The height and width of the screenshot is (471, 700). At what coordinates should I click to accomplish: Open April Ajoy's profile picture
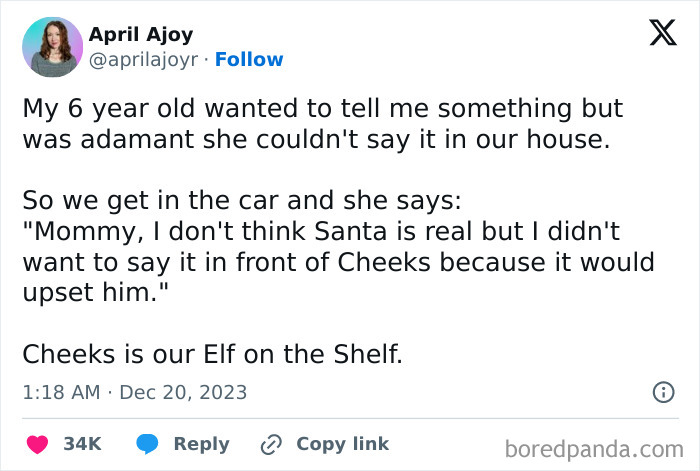51,46
